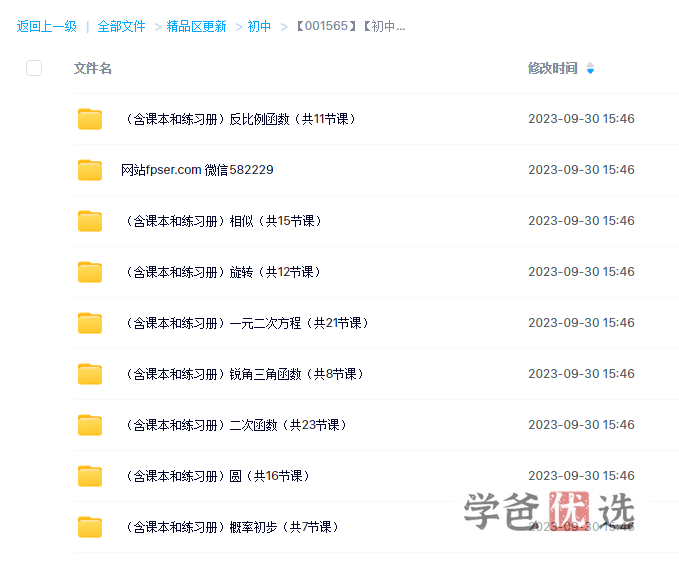Screen dimensions: 679x571
Task: Toggle the select-all checkbox
Action: point(34,68)
